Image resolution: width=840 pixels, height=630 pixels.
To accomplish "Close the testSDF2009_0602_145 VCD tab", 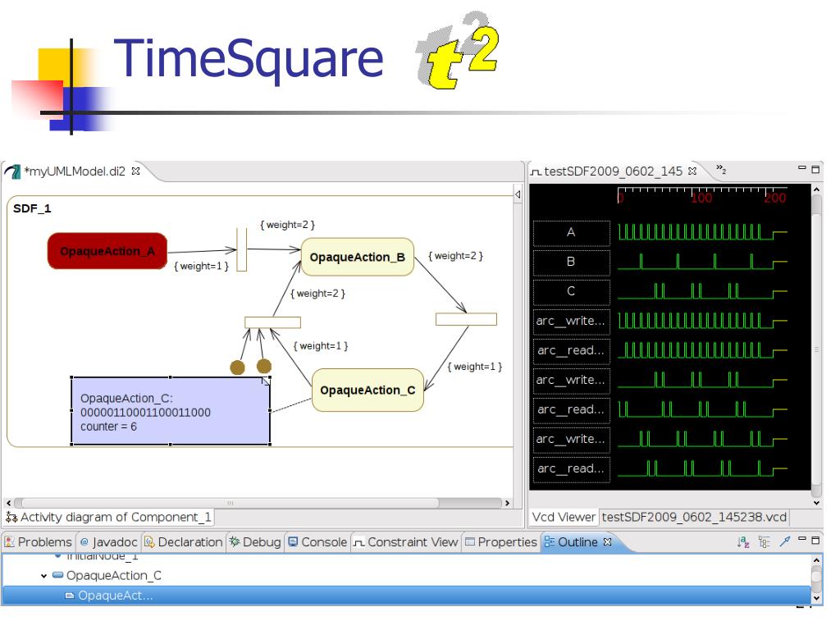I will [692, 171].
